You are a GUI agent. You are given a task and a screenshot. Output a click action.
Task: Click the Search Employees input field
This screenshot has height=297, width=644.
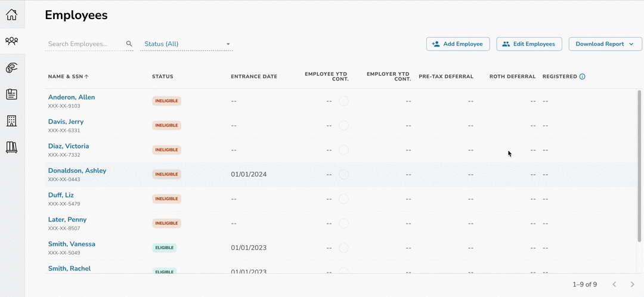85,44
